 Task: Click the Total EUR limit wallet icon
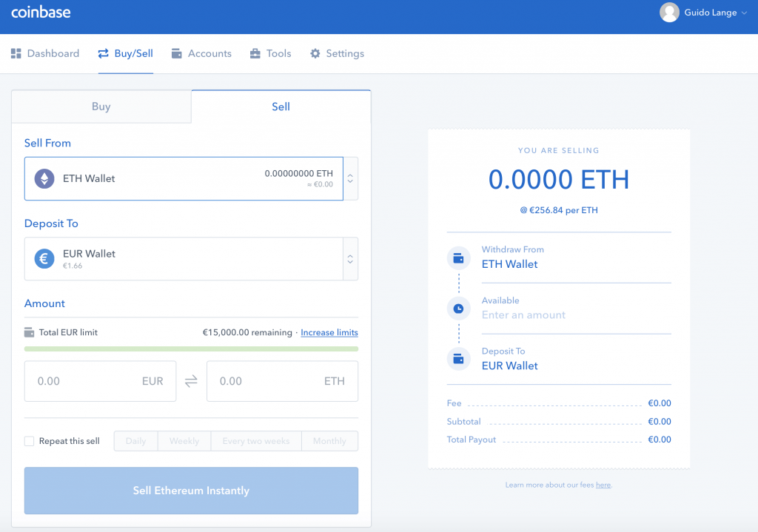coord(29,332)
